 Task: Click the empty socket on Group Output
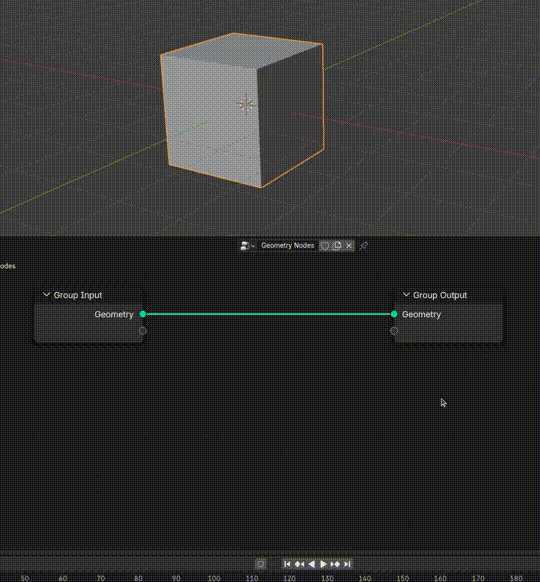(x=394, y=331)
